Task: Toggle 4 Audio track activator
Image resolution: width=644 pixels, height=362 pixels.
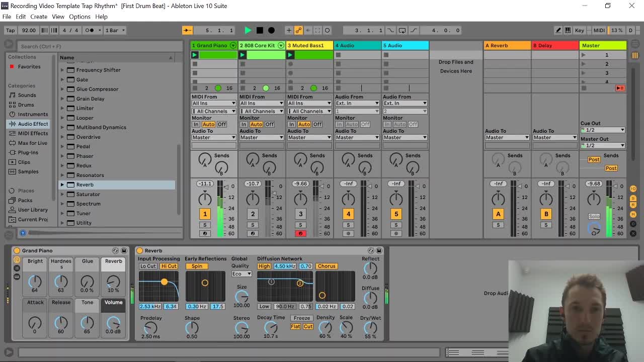Action: tap(348, 214)
